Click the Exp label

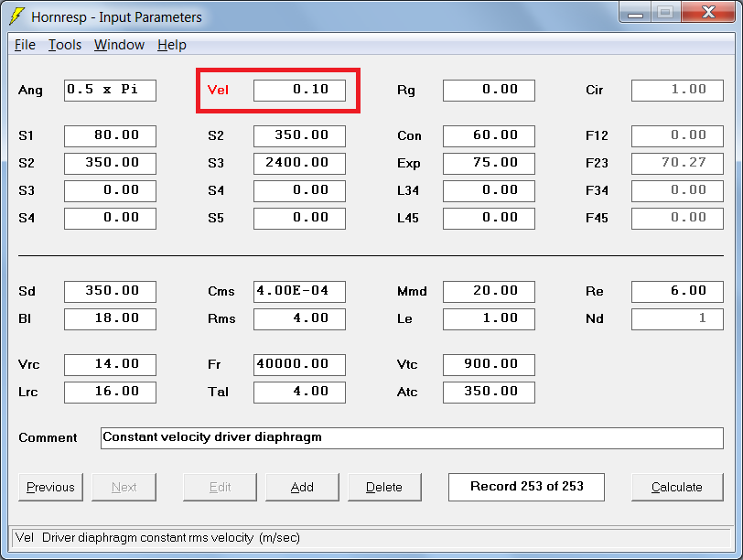[x=408, y=164]
